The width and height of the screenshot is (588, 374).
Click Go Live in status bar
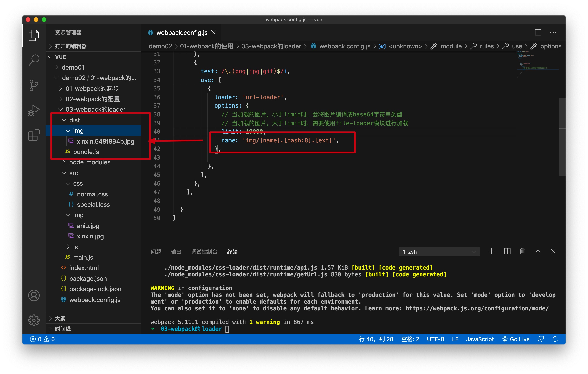516,339
